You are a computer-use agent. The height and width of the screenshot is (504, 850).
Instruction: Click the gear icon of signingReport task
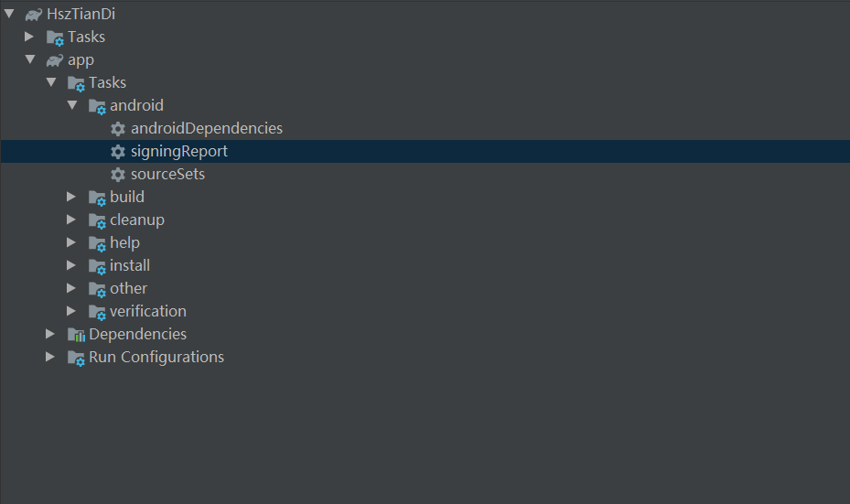118,152
